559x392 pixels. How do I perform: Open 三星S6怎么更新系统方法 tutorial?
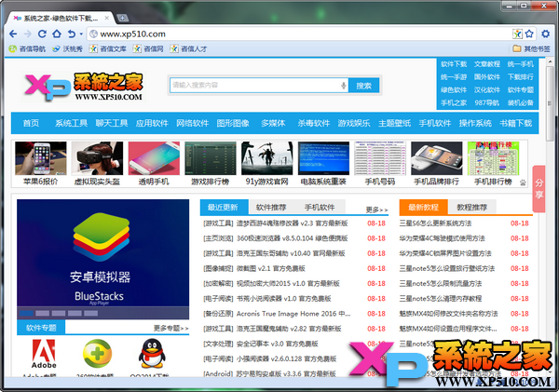435,223
